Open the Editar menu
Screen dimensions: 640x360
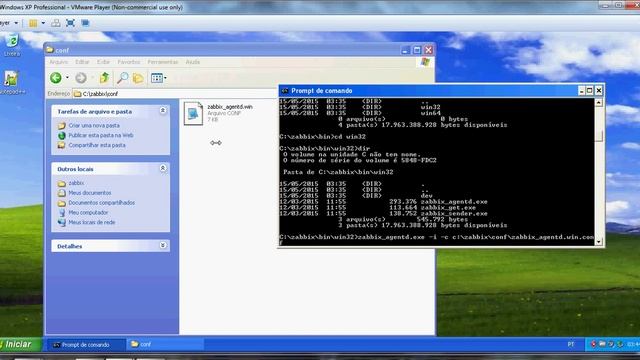82,62
